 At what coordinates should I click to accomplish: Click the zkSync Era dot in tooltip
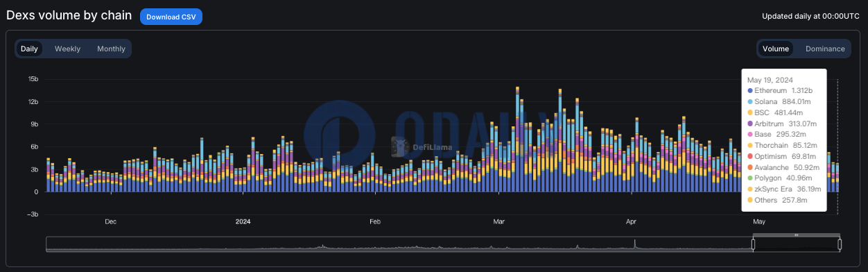750,189
